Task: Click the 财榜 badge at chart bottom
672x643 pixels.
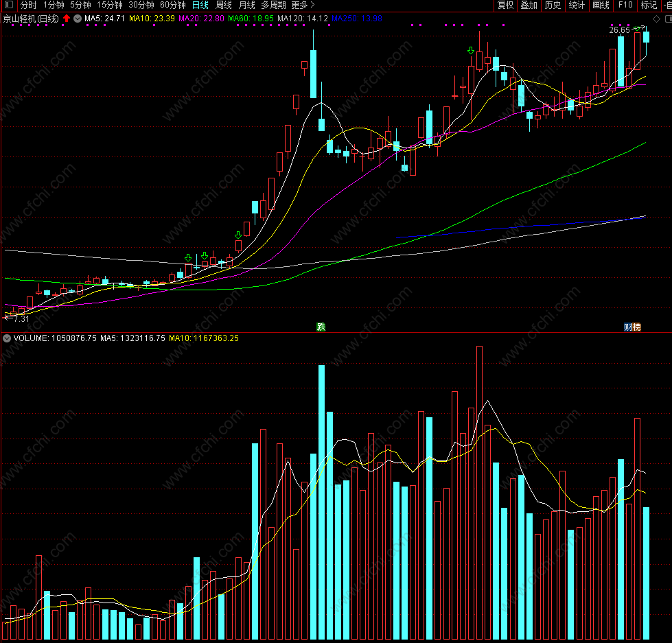Action: coord(632,327)
